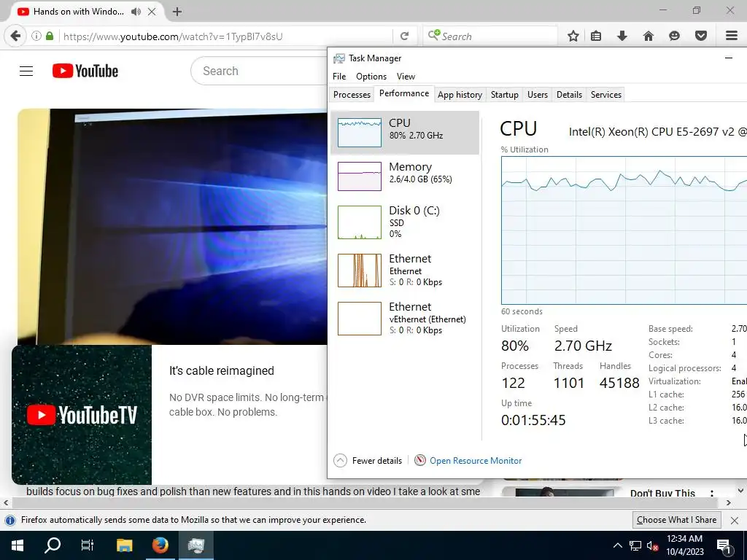Go to the Firefox home page icon

pyautogui.click(x=649, y=36)
